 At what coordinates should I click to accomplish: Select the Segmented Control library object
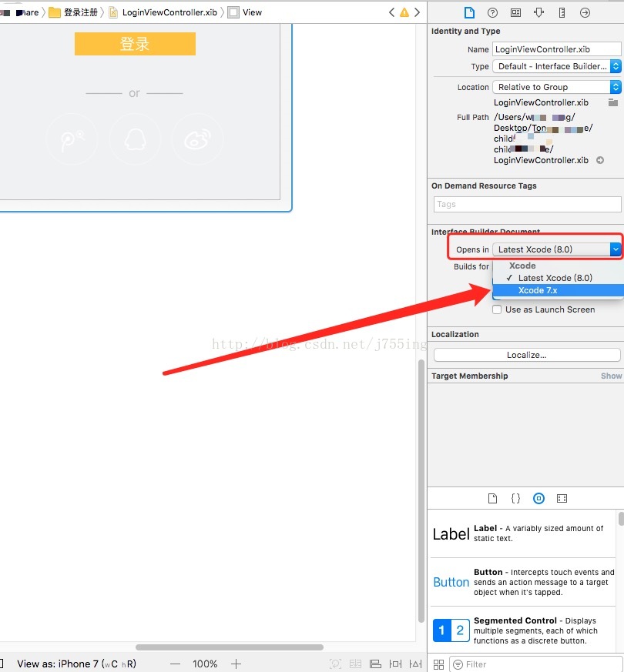point(523,630)
